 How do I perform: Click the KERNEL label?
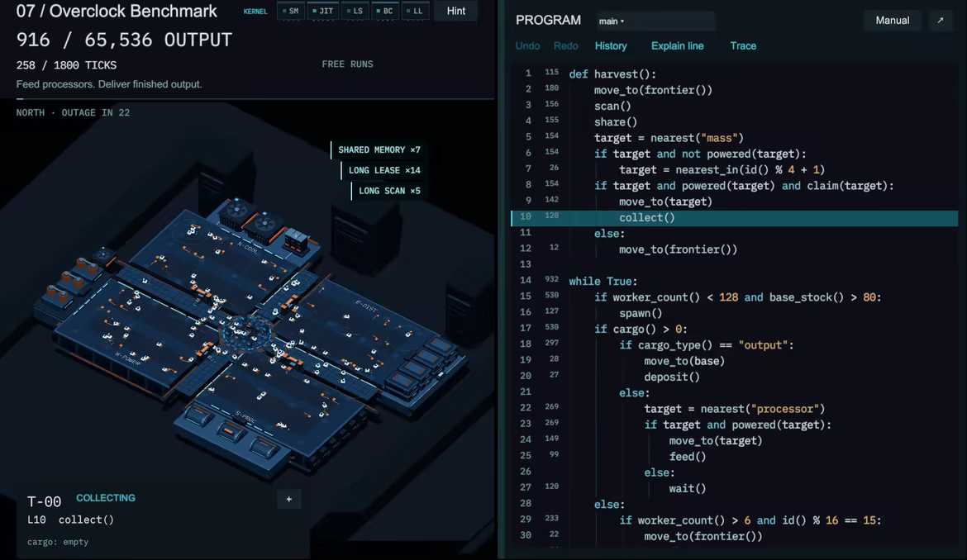[x=255, y=11]
